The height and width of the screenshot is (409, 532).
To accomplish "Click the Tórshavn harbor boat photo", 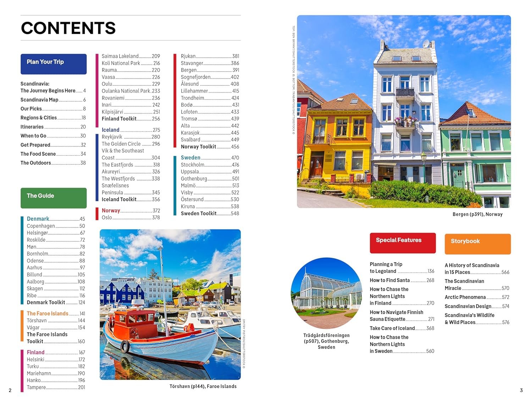I will pyautogui.click(x=170, y=304).
